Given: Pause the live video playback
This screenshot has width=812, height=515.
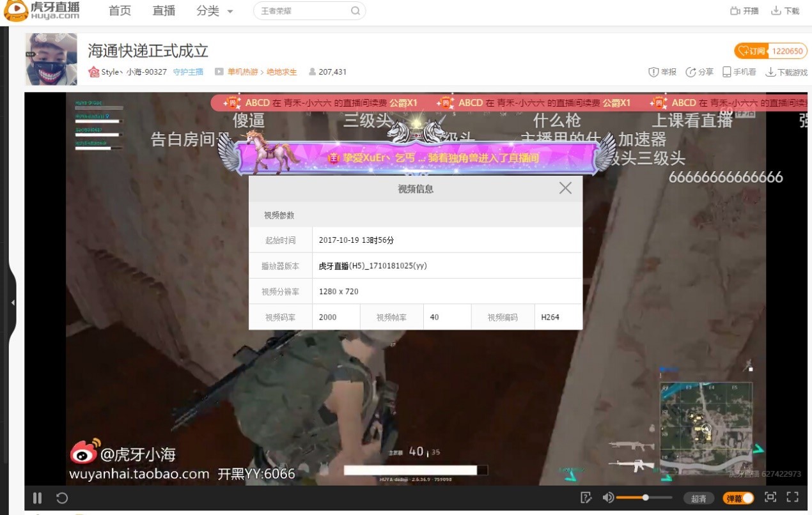Looking at the screenshot, I should pyautogui.click(x=37, y=497).
